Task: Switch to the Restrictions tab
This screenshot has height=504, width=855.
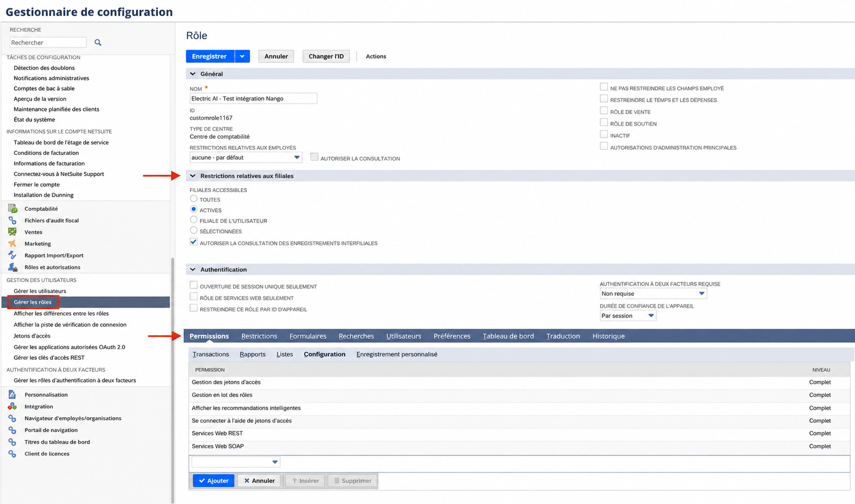Action: point(259,336)
